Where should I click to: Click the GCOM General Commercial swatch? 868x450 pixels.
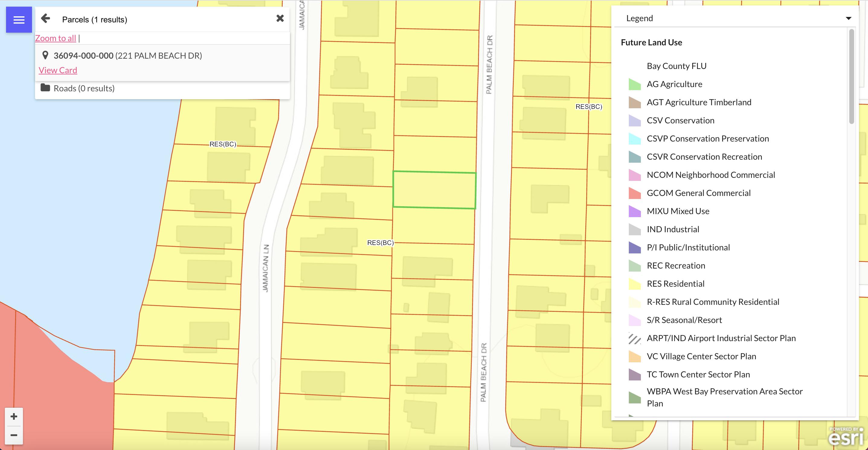coord(635,193)
